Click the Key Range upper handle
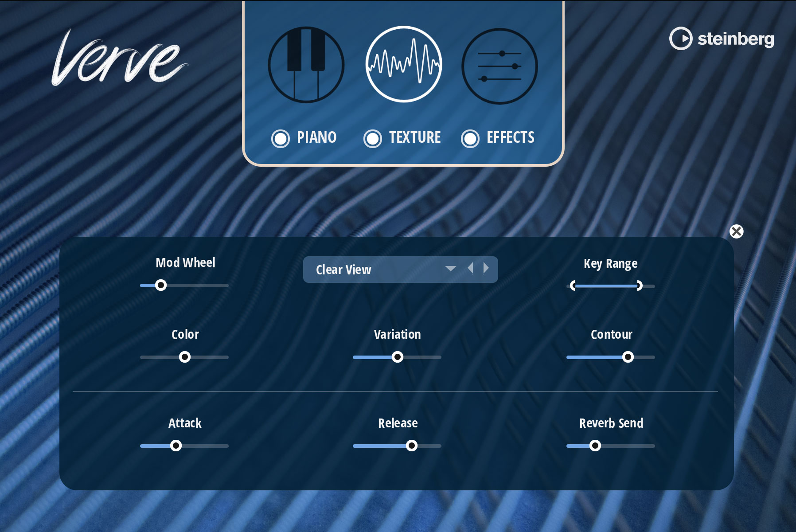This screenshot has height=532, width=796. (639, 286)
